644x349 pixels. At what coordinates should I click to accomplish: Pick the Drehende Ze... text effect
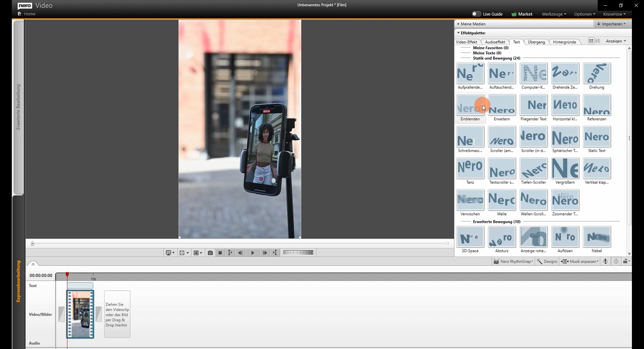coord(565,73)
